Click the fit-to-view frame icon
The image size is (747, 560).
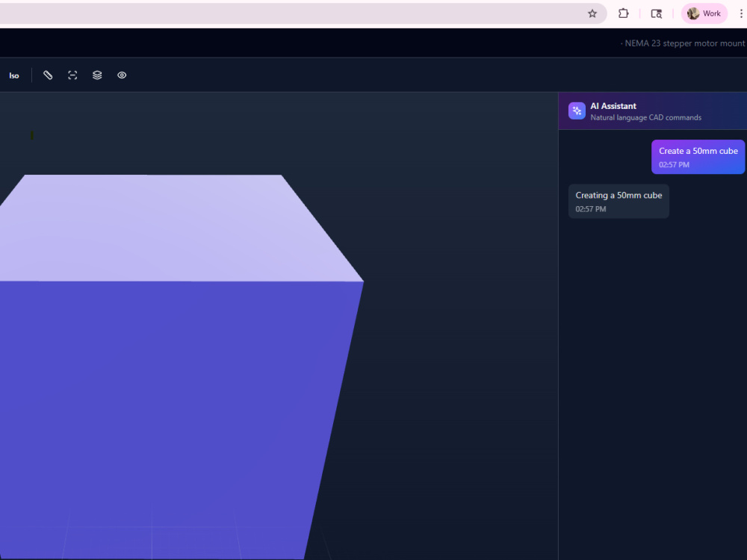coord(72,75)
